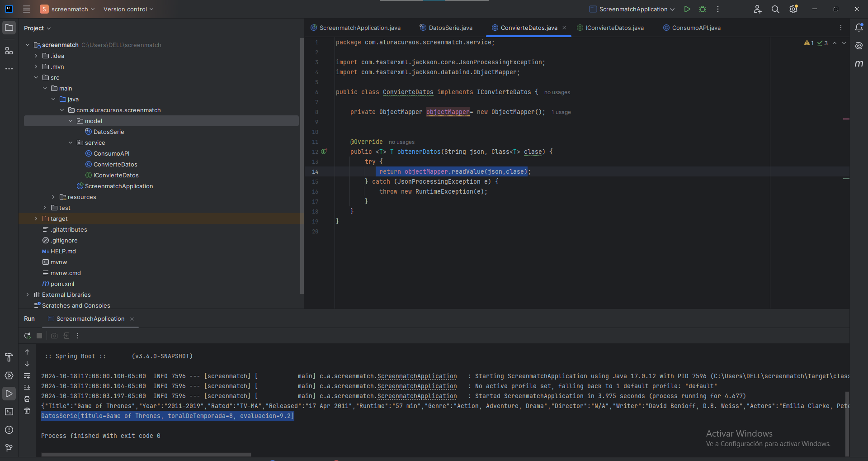Open IDE settings gear icon
The width and height of the screenshot is (868, 461).
pos(793,9)
